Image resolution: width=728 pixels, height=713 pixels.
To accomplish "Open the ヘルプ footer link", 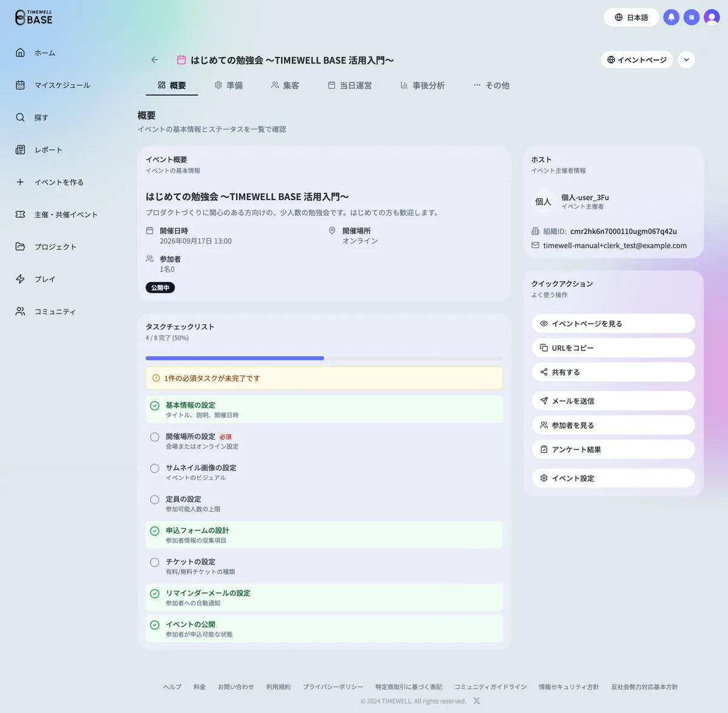I will [172, 687].
